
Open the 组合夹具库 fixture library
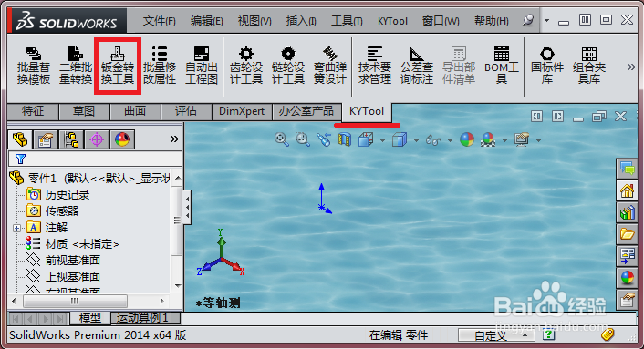pyautogui.click(x=589, y=66)
